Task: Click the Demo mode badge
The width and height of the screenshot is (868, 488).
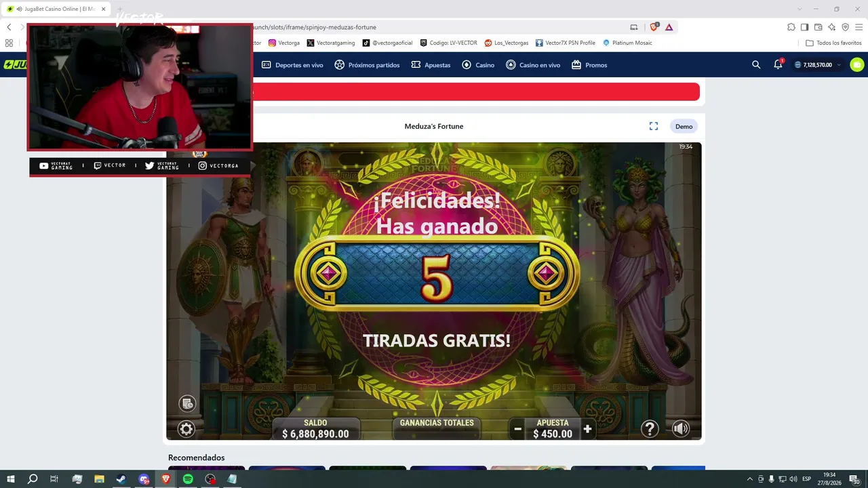Action: pos(684,127)
